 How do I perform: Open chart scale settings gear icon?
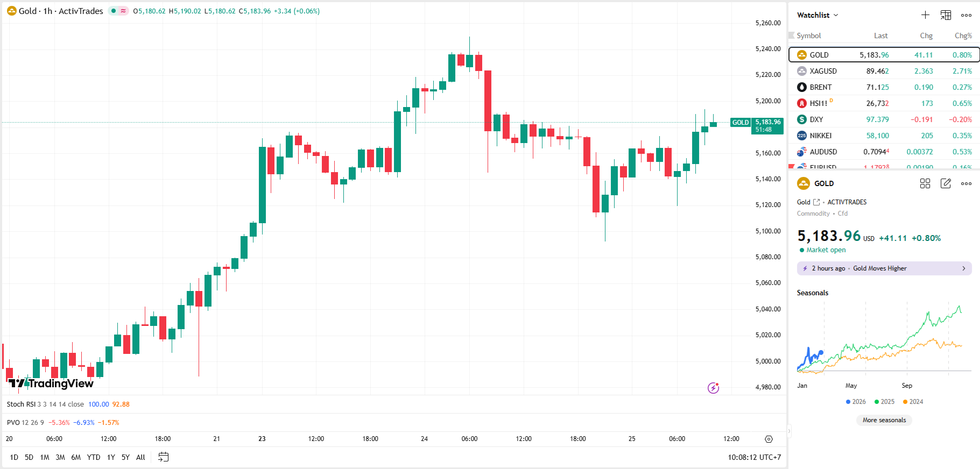(769, 439)
